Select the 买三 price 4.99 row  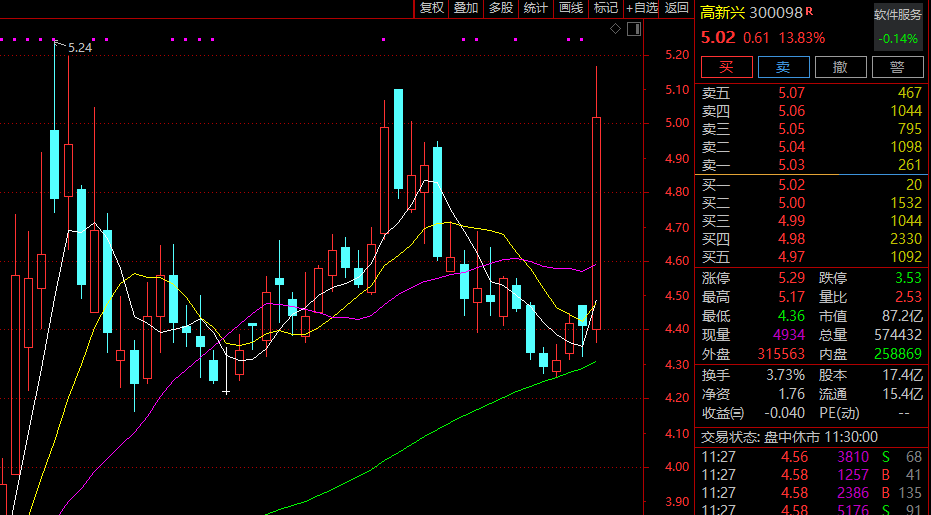click(x=812, y=221)
